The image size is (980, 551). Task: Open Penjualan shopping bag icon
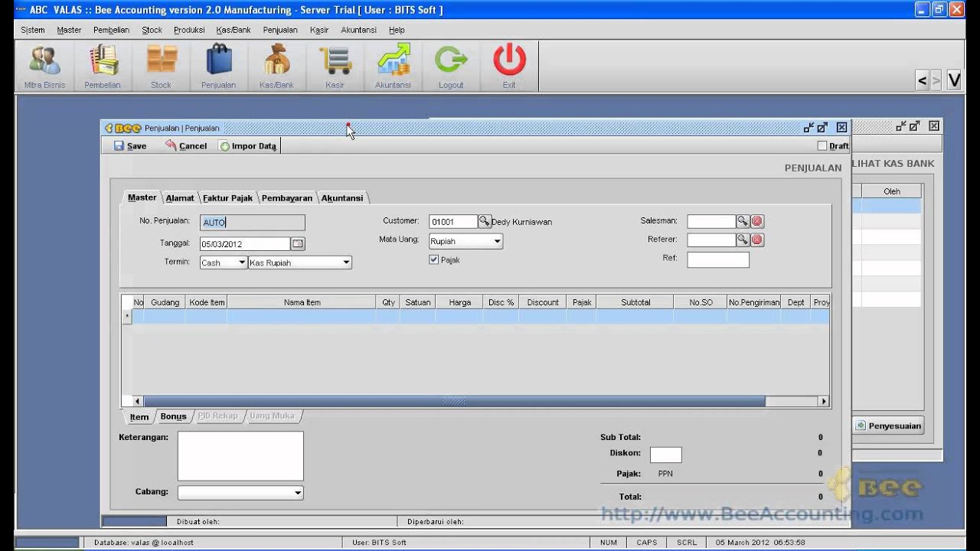click(x=218, y=66)
